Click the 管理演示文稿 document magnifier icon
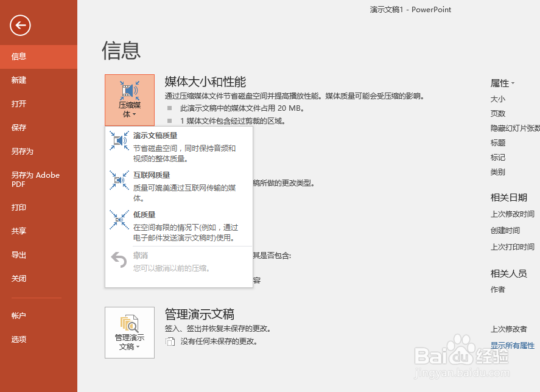 pos(130,323)
